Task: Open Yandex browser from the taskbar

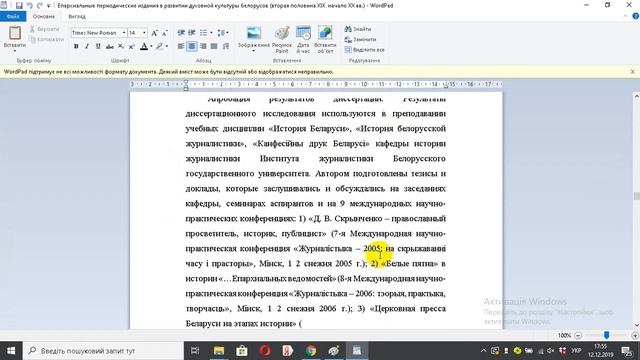Action: [288, 351]
